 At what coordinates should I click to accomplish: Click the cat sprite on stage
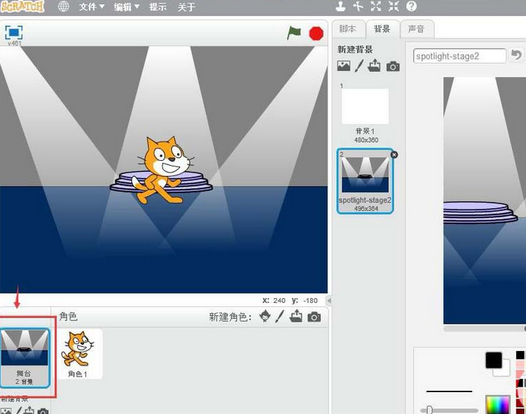[x=163, y=170]
